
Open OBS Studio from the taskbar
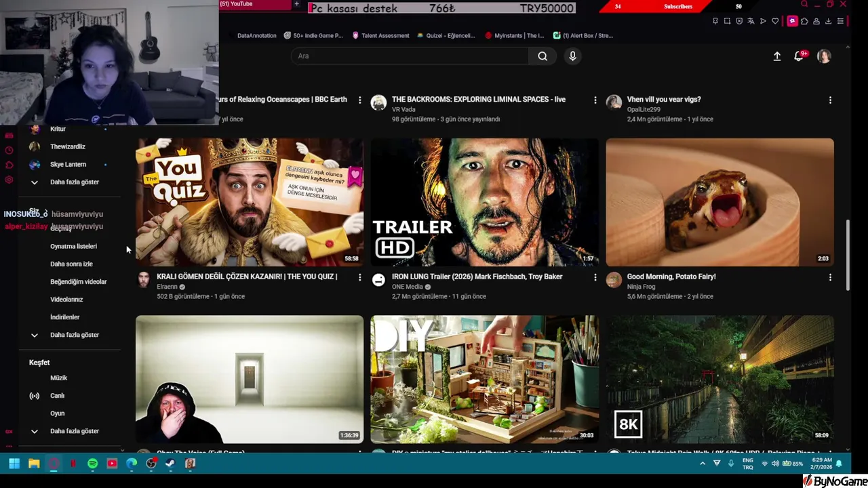pyautogui.click(x=151, y=464)
